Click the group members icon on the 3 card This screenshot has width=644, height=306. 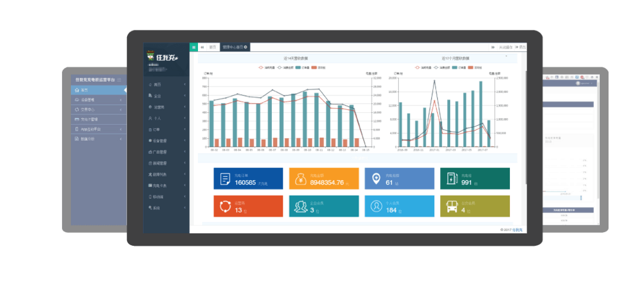point(301,206)
